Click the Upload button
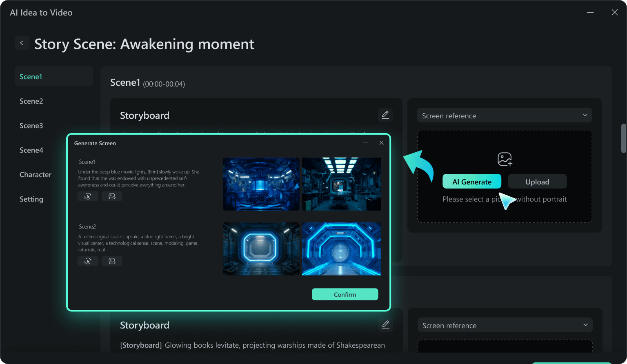 tap(537, 182)
